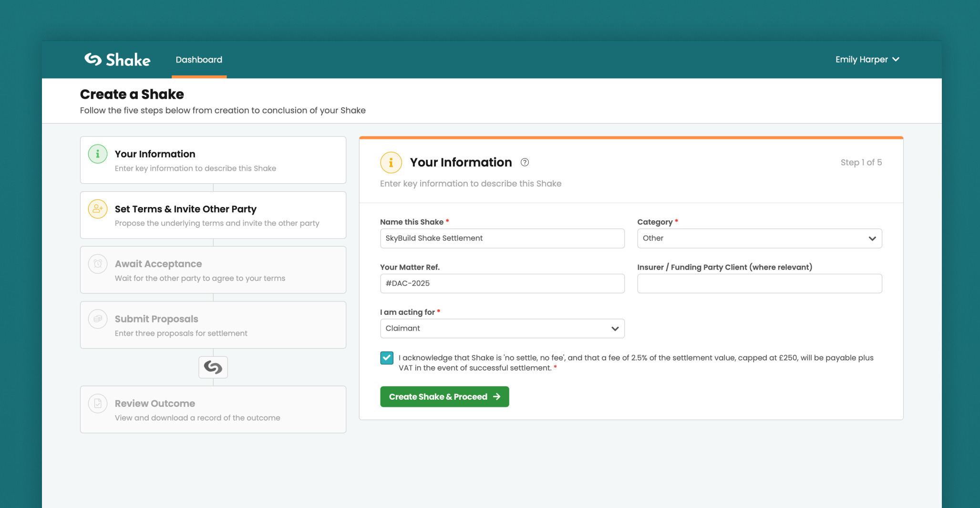The height and width of the screenshot is (508, 980).
Task: Click the info icon on Your Information step card
Action: [x=97, y=154]
